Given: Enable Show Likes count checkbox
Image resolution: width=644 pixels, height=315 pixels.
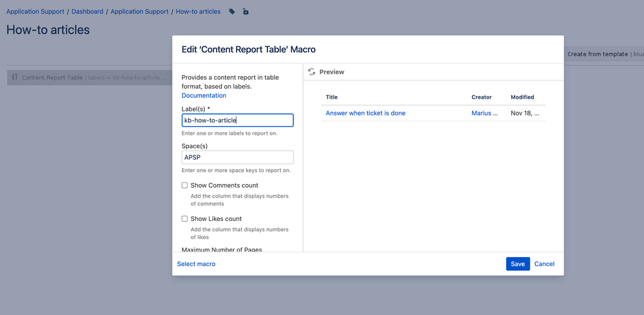Looking at the screenshot, I should point(185,218).
